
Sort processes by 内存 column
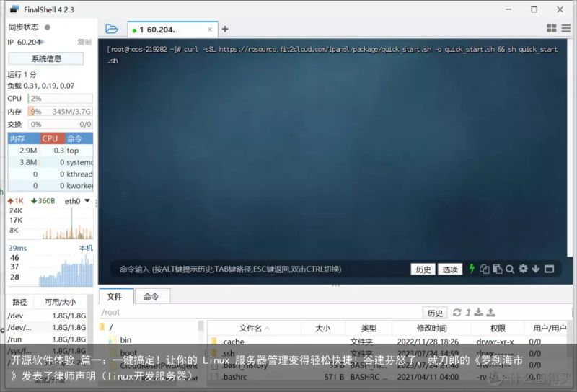point(24,138)
